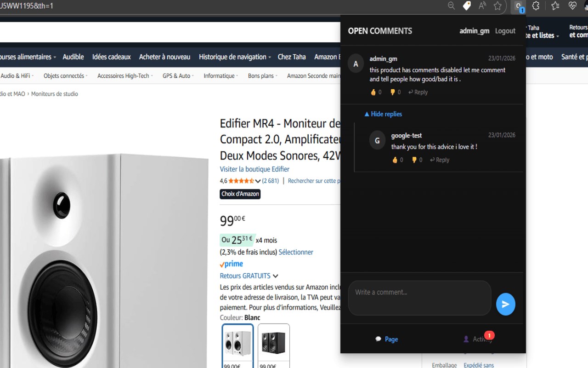This screenshot has width=588, height=368.
Task: Open the Open Comments extension icon with badge
Action: coord(519,6)
